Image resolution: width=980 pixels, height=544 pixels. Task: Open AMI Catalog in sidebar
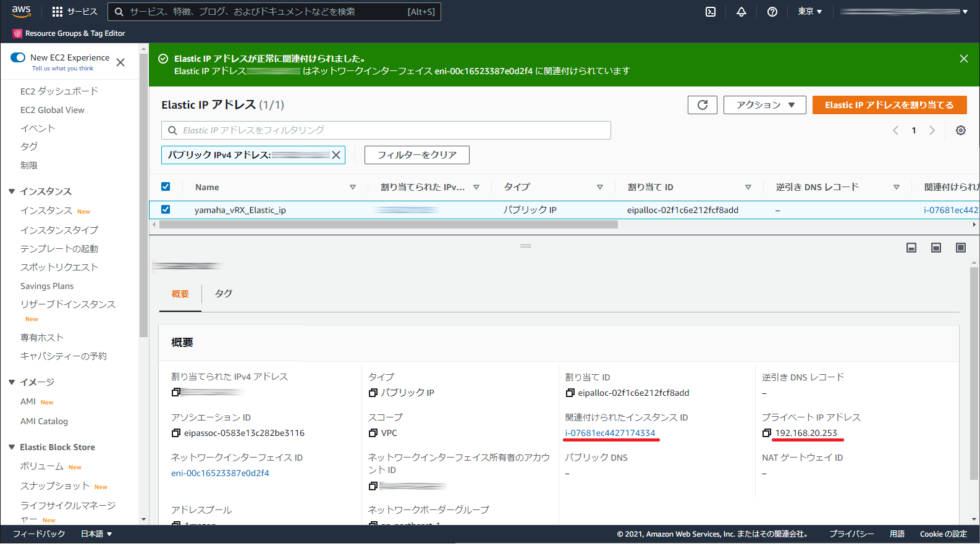point(44,421)
